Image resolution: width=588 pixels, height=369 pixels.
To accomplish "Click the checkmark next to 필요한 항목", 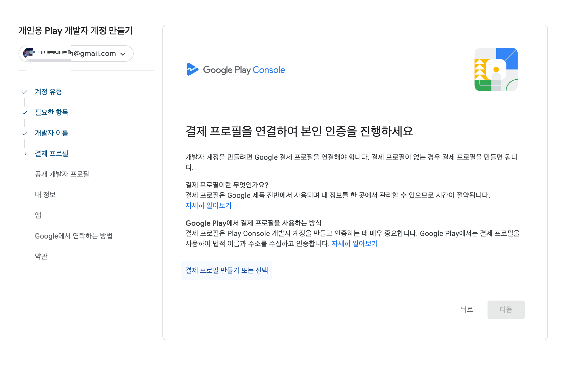I will point(25,113).
